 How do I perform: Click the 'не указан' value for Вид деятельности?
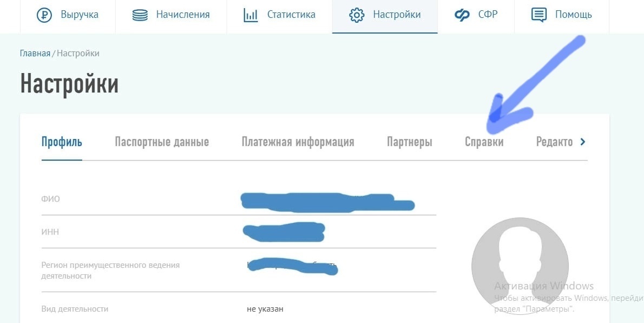click(265, 308)
